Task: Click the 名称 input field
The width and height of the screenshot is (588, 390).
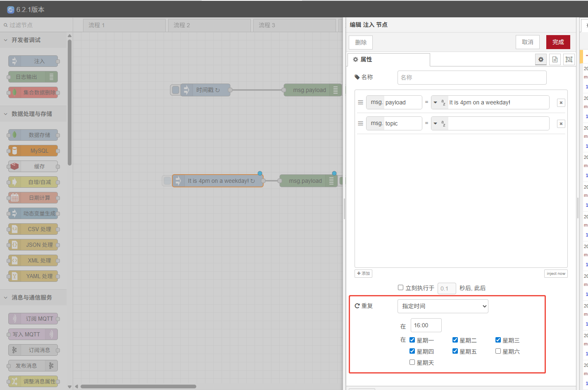Action: (471, 78)
